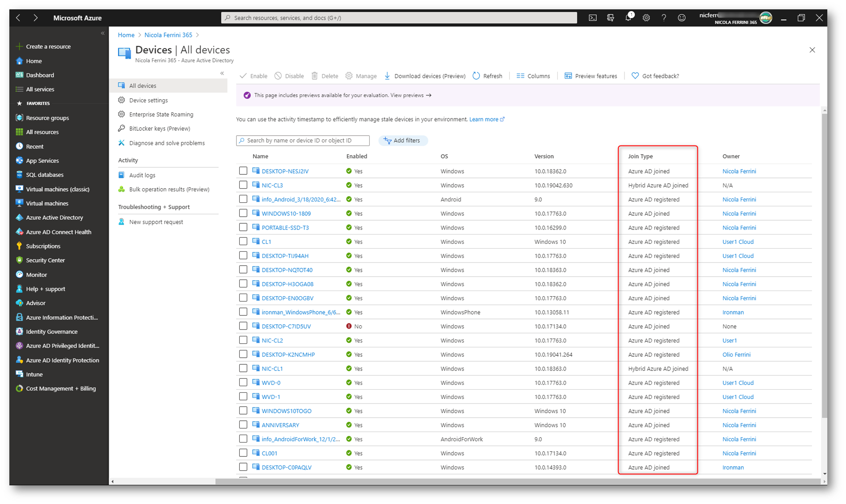This screenshot has height=504, width=846.
Task: Collapse the Devices blade menu
Action: 222,73
